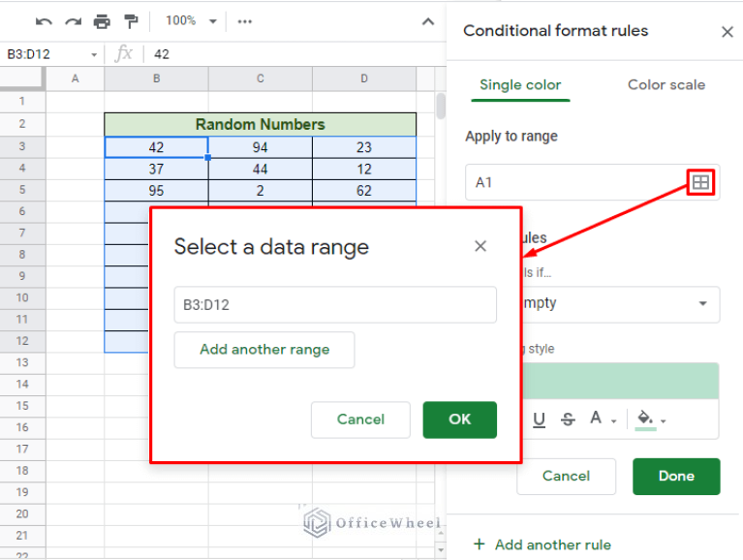Click the B3:D12 range input field
Screen dimensions: 743x560
click(x=335, y=304)
